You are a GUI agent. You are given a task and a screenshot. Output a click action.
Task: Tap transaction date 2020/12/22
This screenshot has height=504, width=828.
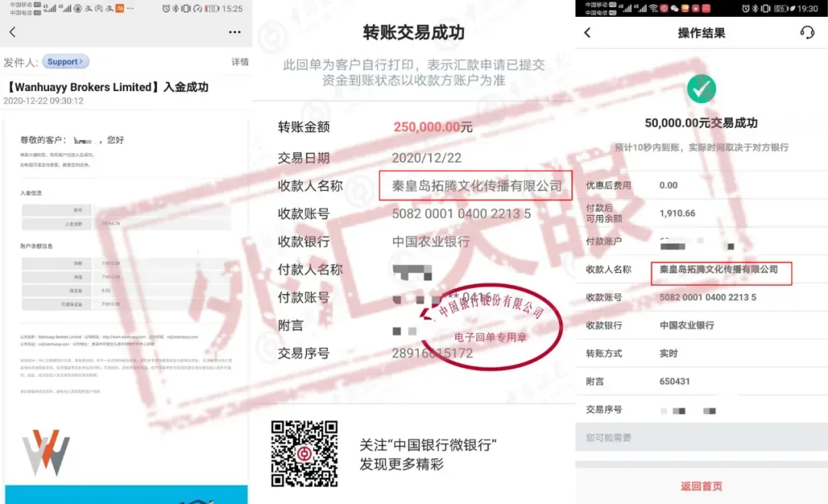click(x=427, y=158)
